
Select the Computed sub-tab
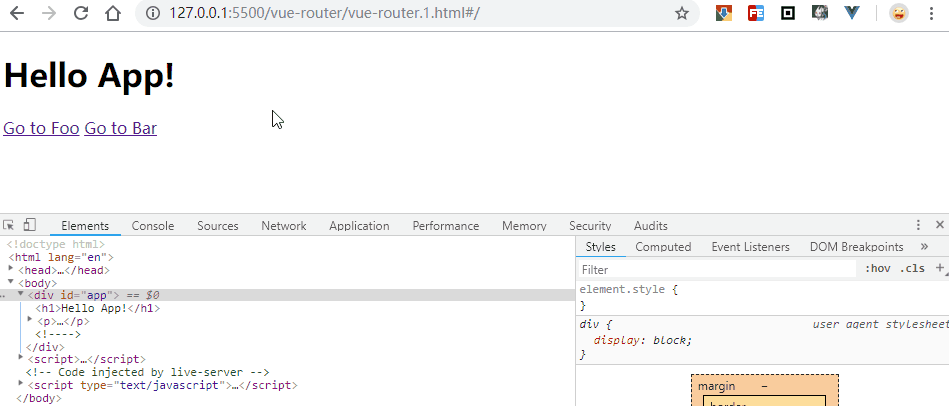point(663,247)
